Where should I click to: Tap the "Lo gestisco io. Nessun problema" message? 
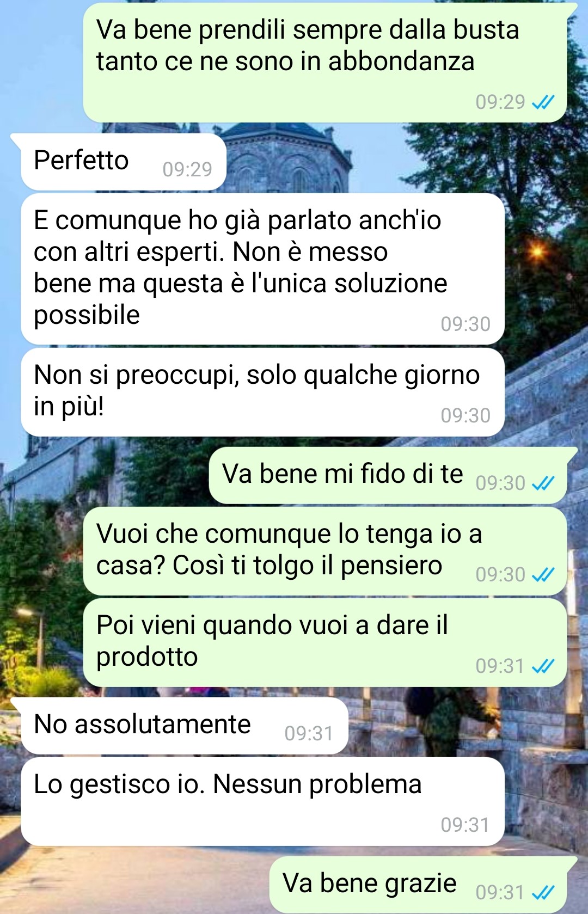(262, 802)
